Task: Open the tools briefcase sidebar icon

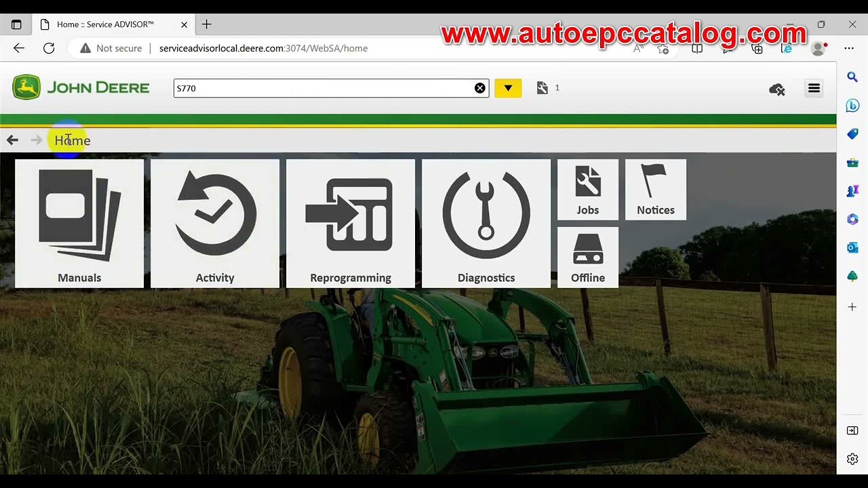Action: (852, 163)
